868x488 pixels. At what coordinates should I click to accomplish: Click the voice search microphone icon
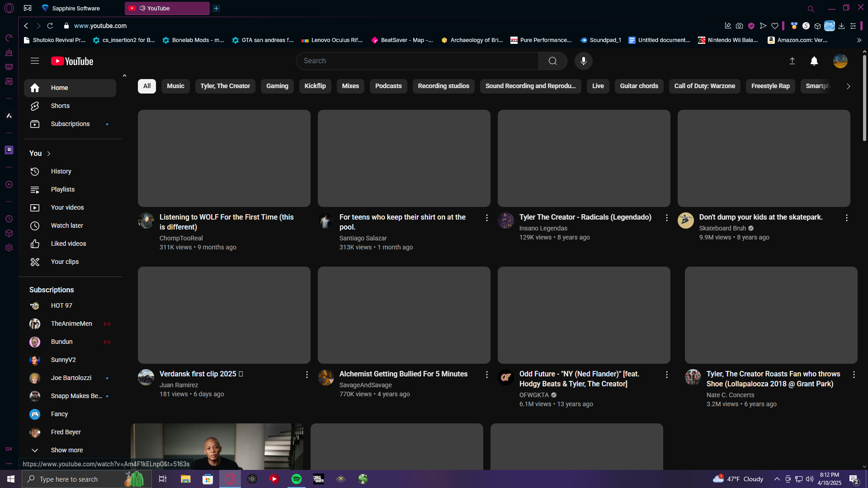tap(583, 61)
